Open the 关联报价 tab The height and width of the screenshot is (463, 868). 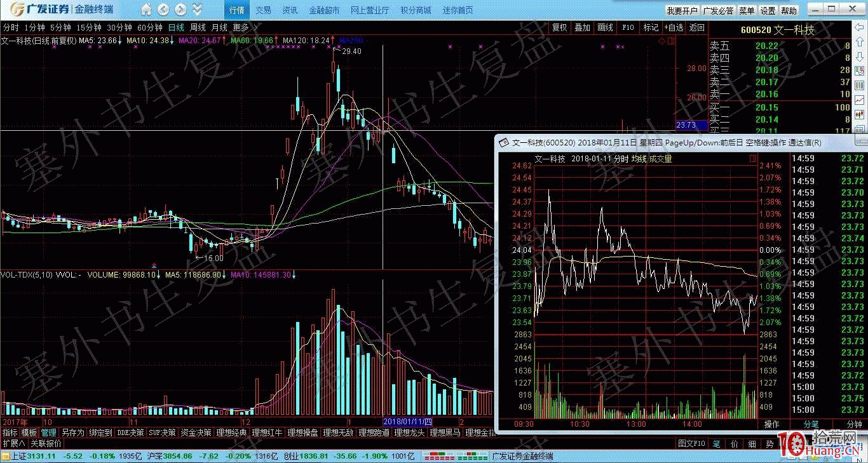pos(46,443)
